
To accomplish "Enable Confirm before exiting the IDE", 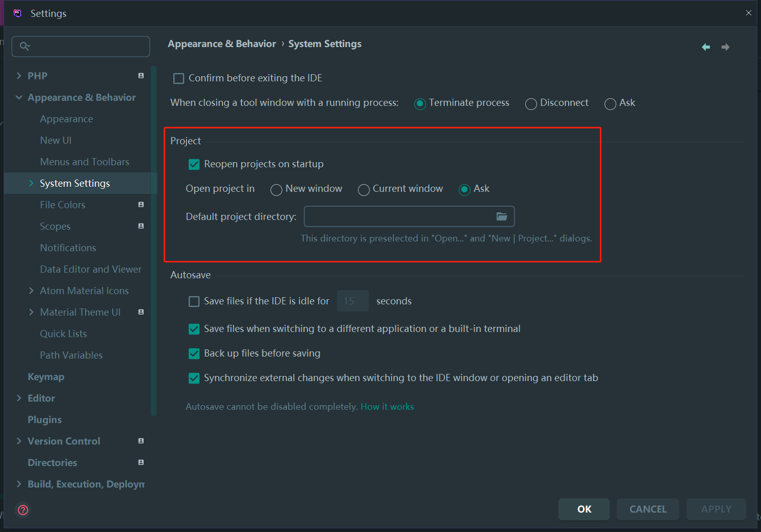I will [178, 78].
